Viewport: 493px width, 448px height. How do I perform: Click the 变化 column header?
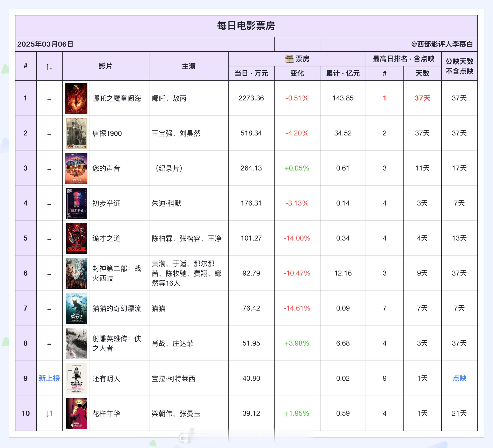pyautogui.click(x=297, y=73)
